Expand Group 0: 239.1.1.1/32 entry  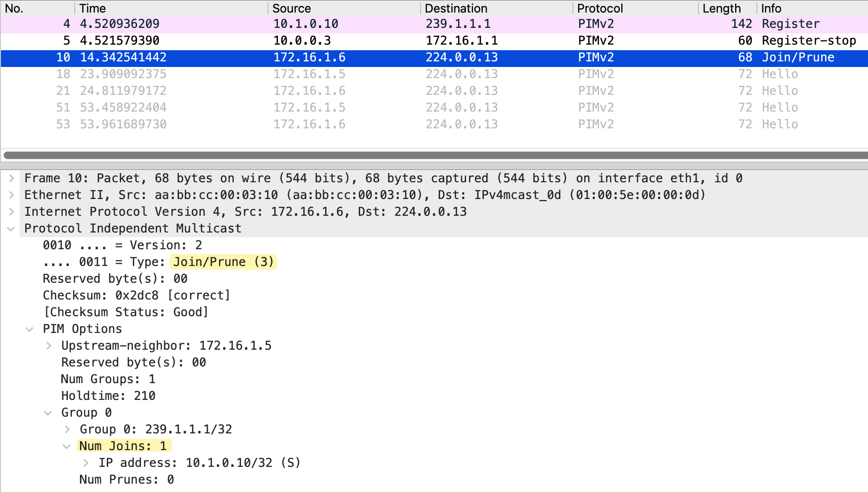coord(67,429)
